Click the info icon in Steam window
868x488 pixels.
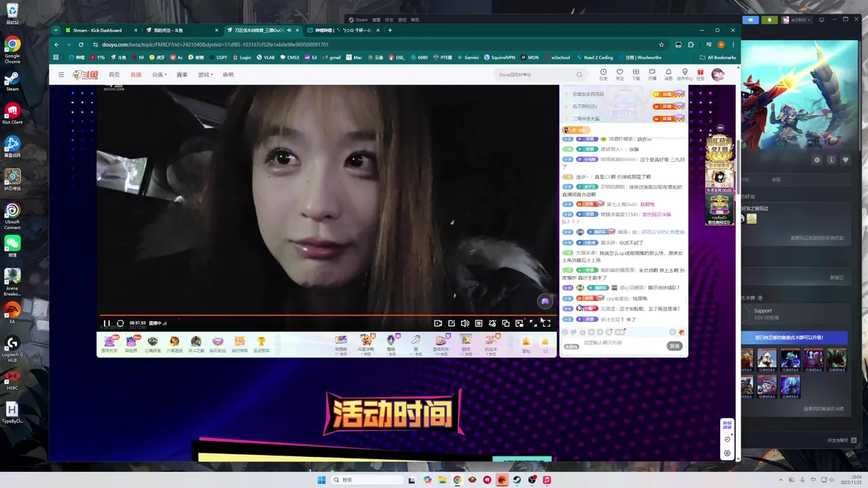pos(831,160)
